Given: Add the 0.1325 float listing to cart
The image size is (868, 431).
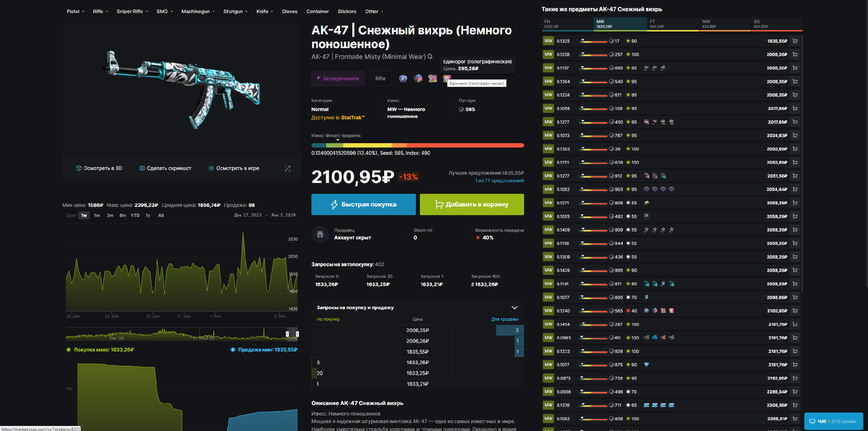Looking at the screenshot, I should 796,41.
